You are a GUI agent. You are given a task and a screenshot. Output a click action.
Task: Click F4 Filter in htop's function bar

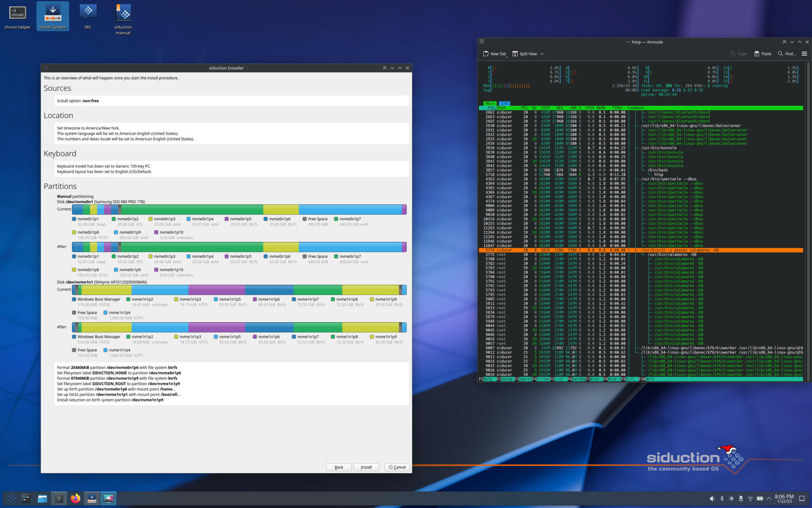click(541, 379)
